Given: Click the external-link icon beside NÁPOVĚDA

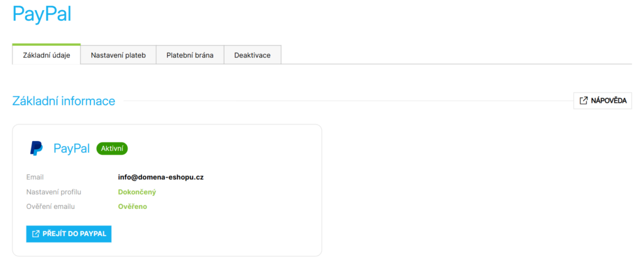Looking at the screenshot, I should click(x=584, y=101).
